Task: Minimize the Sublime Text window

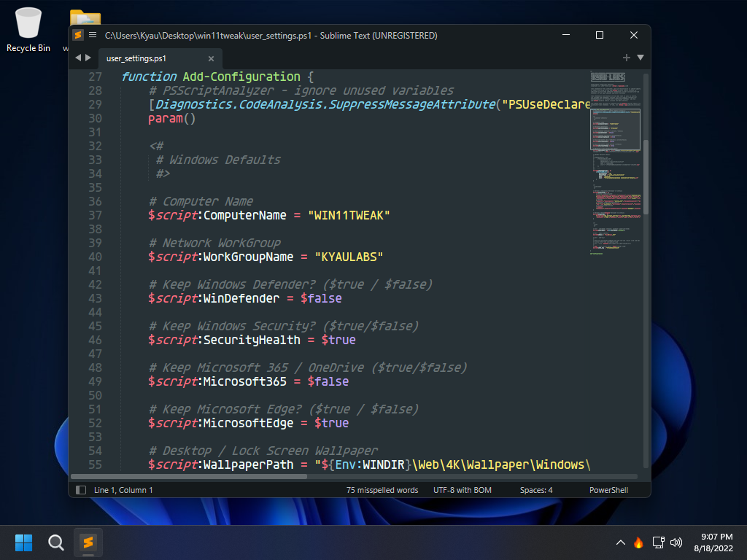Action: click(x=566, y=35)
